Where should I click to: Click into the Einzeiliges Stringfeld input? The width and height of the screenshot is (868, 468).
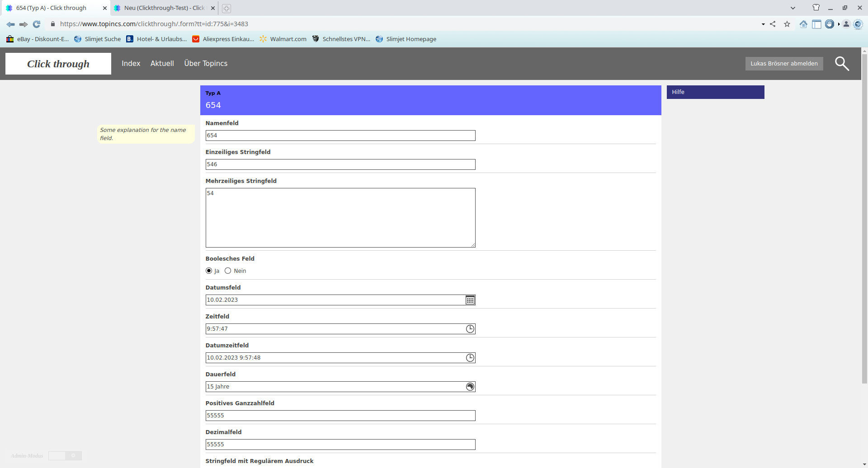point(340,164)
